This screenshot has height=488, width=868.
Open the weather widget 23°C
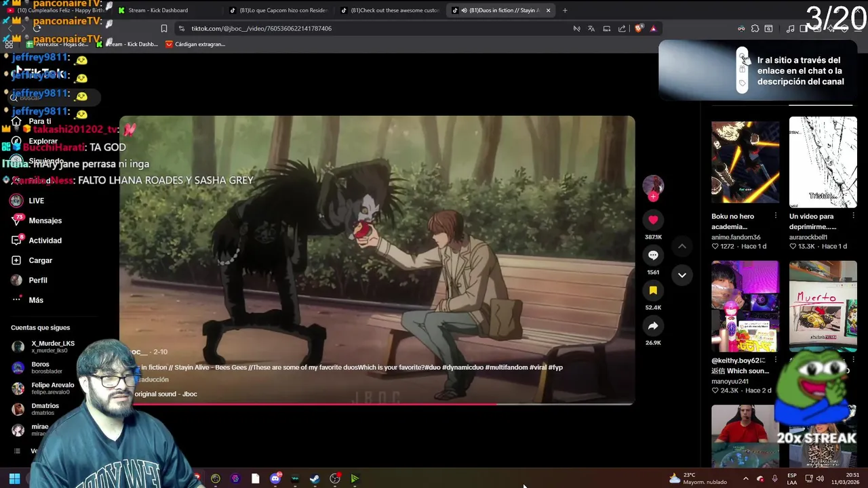[x=698, y=479]
